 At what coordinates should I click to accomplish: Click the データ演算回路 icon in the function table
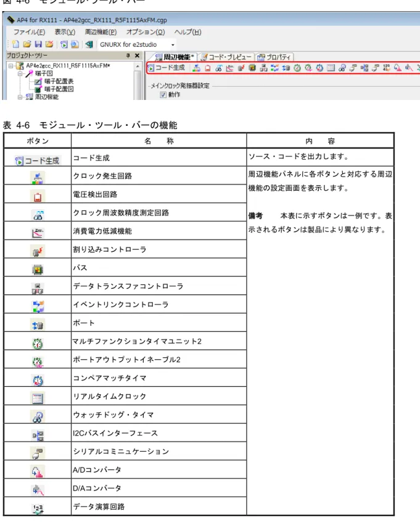coord(38,508)
